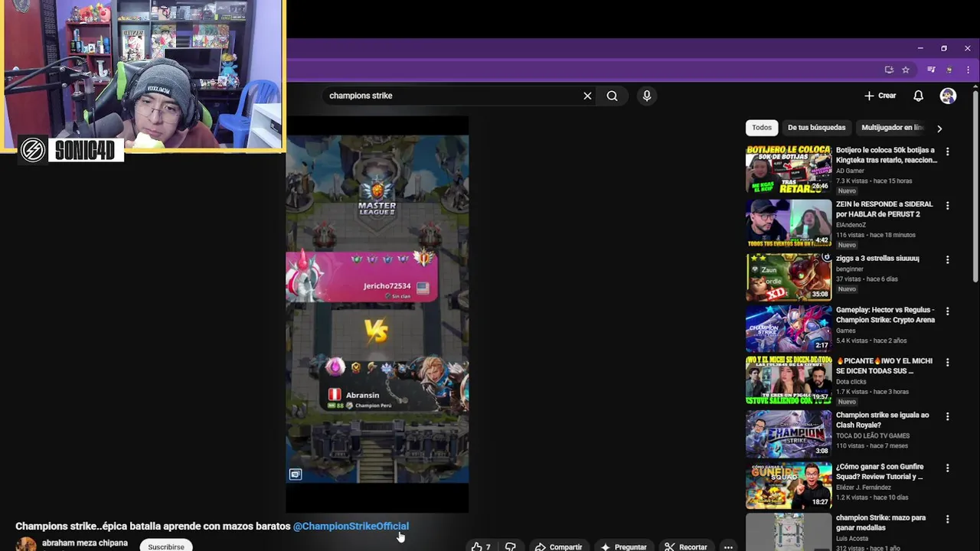Open title 'Champion strike se iguala ao Clash Royale?'
The image size is (980, 551).
tap(882, 419)
